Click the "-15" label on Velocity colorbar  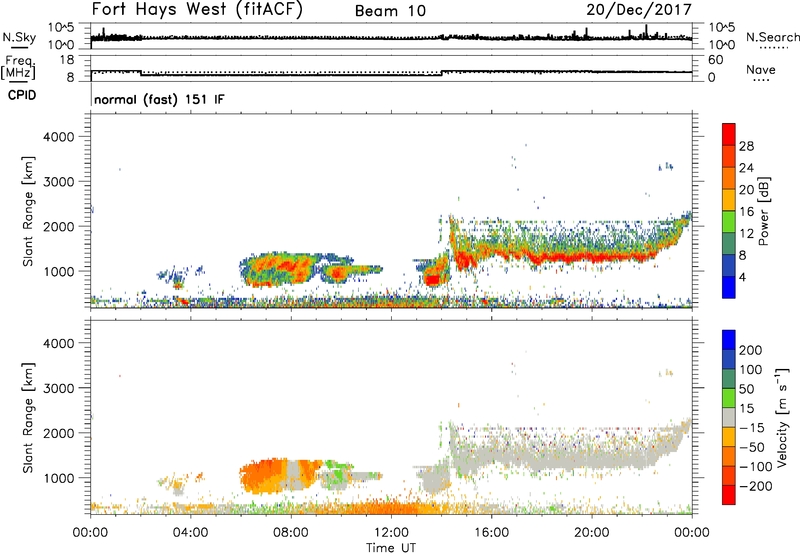click(752, 428)
